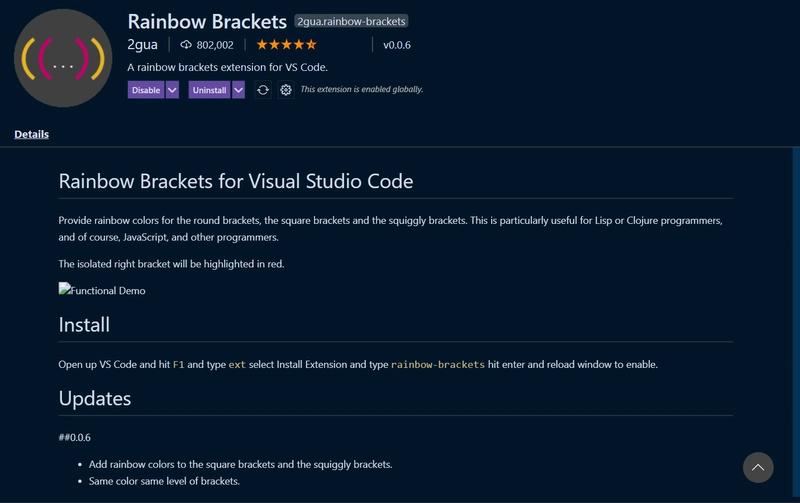Click the sync/reload icon next to Uninstall
800x503 pixels.
click(x=263, y=90)
